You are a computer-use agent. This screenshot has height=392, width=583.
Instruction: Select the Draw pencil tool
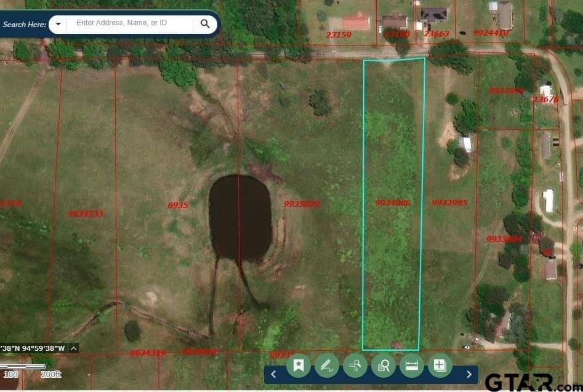click(327, 366)
